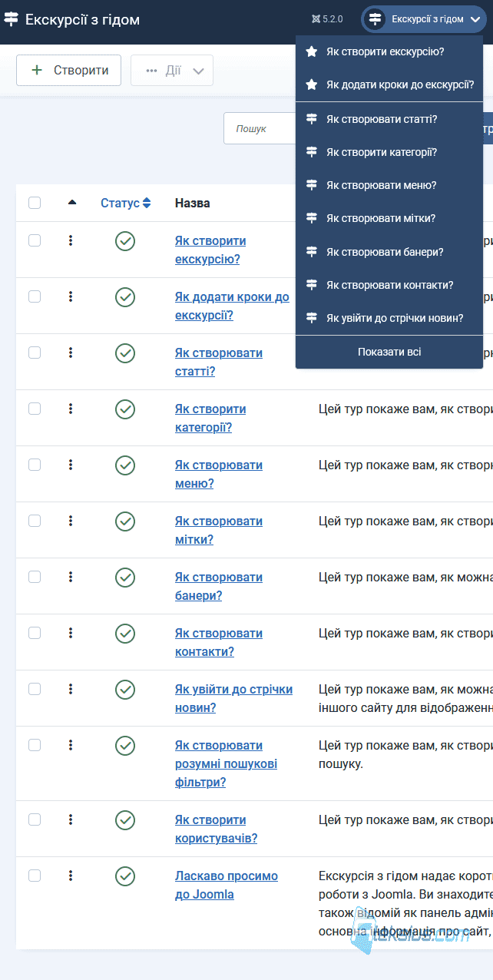
Task: Click the status check icon for Як створювати меню? row
Action: [125, 465]
